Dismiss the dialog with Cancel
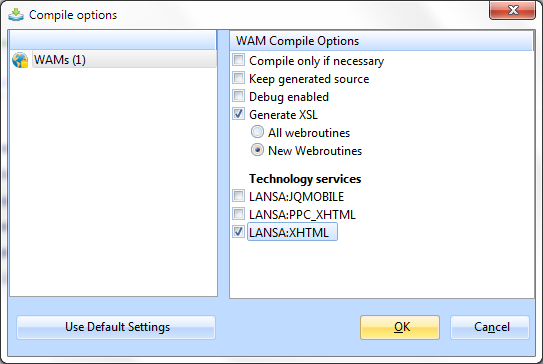Screen dimensions: 543x364 (490, 327)
